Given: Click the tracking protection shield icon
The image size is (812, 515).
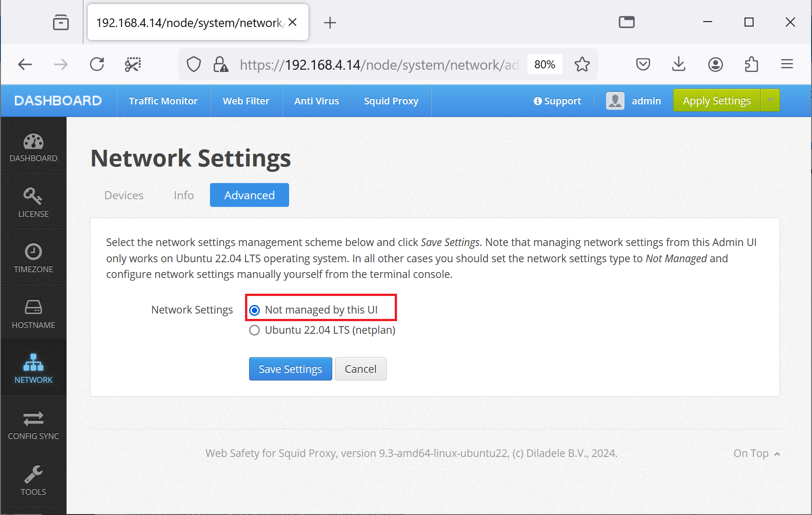Looking at the screenshot, I should tap(194, 65).
